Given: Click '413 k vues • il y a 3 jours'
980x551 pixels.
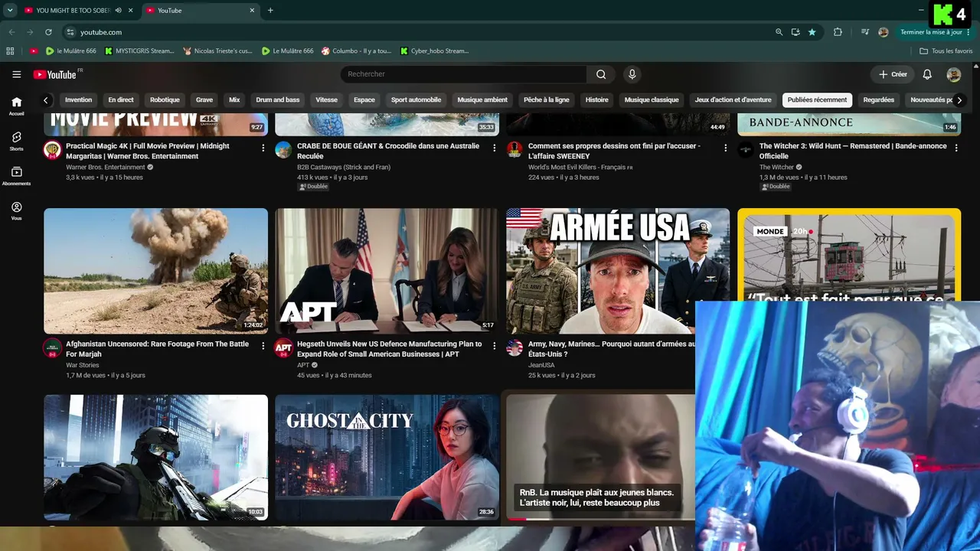Looking at the screenshot, I should [332, 178].
